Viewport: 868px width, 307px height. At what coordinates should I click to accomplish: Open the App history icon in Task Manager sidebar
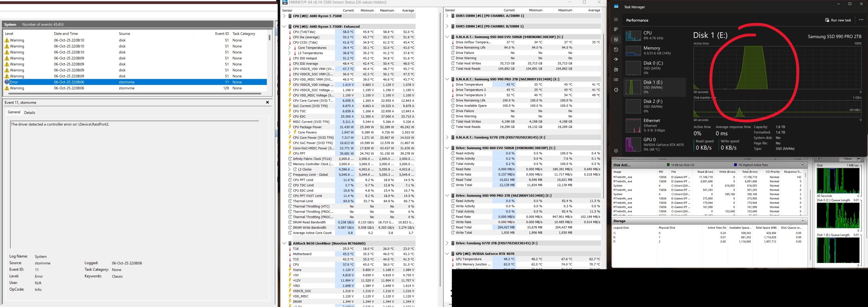[616, 50]
